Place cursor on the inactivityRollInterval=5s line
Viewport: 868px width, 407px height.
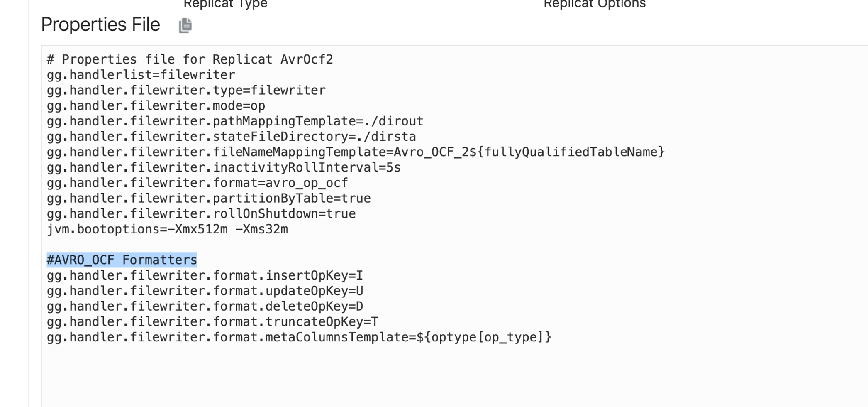click(224, 167)
